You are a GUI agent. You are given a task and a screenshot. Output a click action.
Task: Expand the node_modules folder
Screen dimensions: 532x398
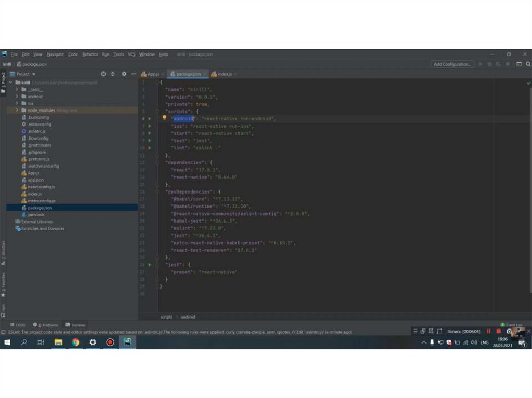[17, 111]
